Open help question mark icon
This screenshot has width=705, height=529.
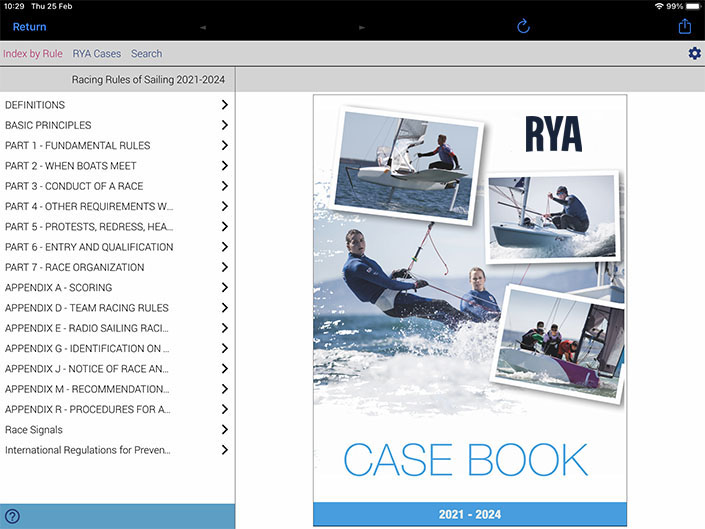click(12, 516)
